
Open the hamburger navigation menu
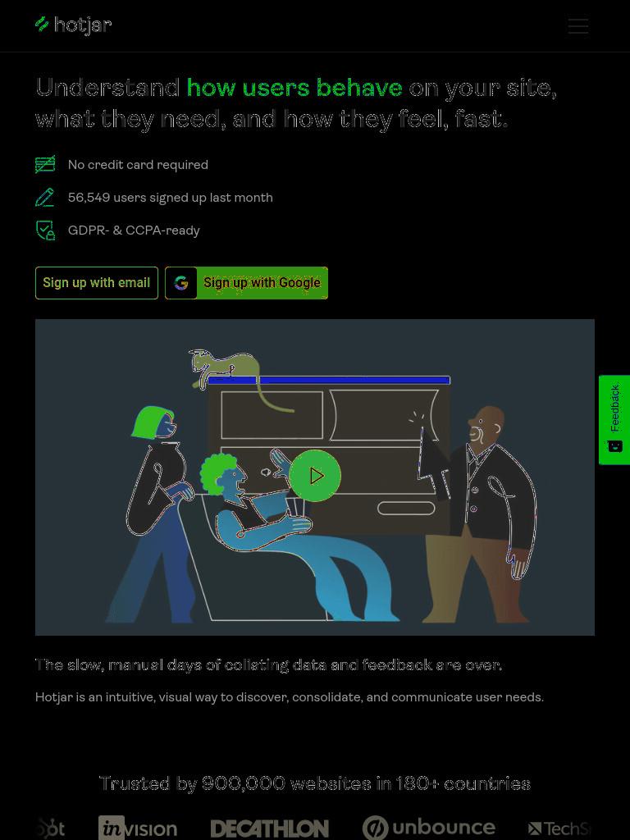578,25
